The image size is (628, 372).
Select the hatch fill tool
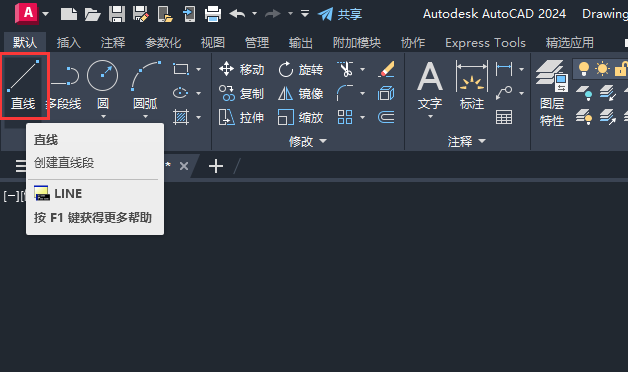tap(181, 117)
